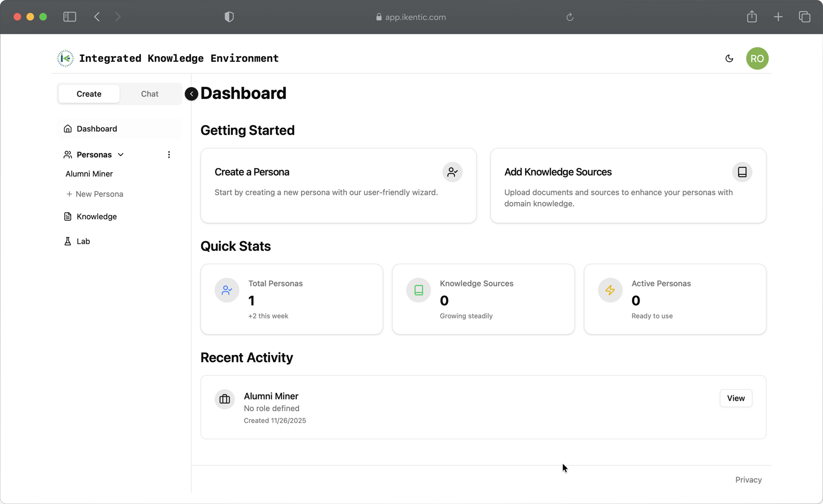Click the Lab flask icon in the sidebar
This screenshot has width=823, height=504.
68,241
